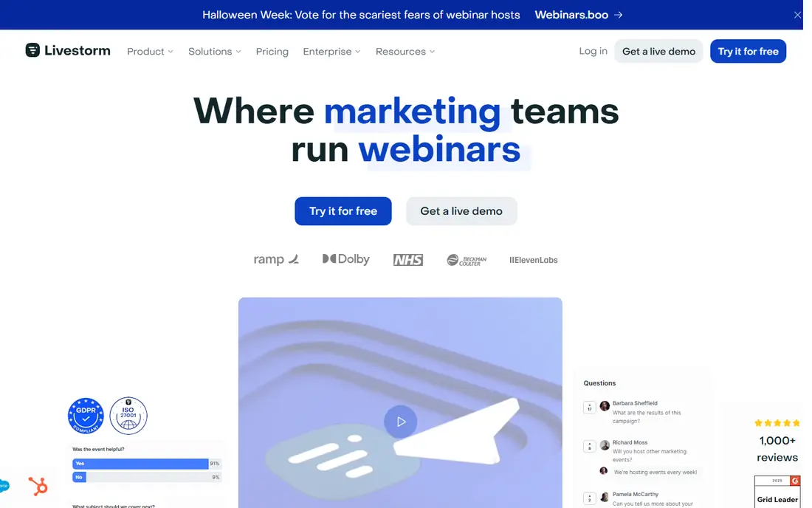Upvote Richard Moss's question
The image size is (812, 508).
pyautogui.click(x=589, y=447)
